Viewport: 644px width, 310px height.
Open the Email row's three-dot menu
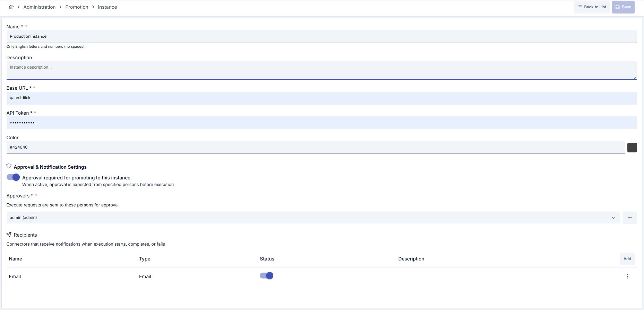(627, 276)
